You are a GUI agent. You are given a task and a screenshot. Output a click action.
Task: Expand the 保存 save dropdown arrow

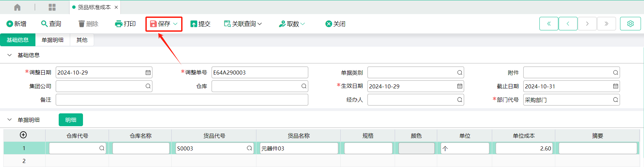coord(175,24)
